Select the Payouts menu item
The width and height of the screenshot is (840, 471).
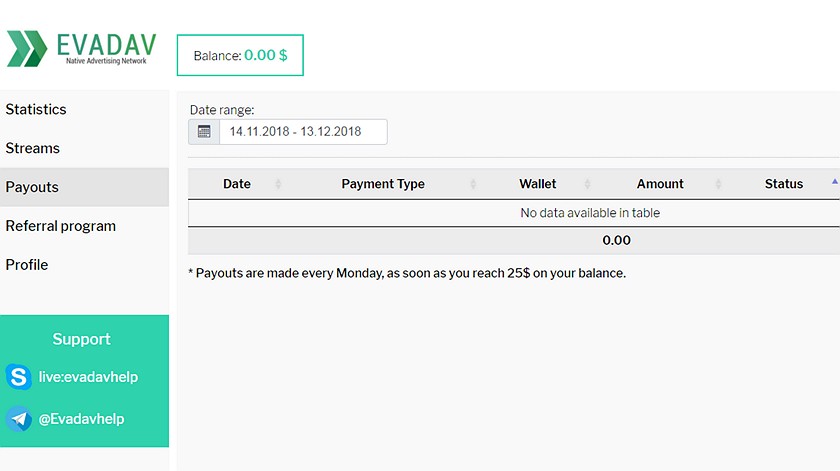[x=84, y=187]
